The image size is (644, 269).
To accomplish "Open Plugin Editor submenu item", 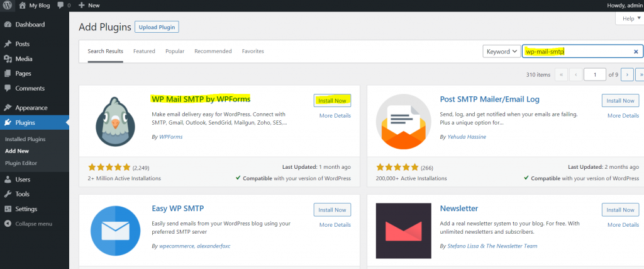I will click(21, 163).
